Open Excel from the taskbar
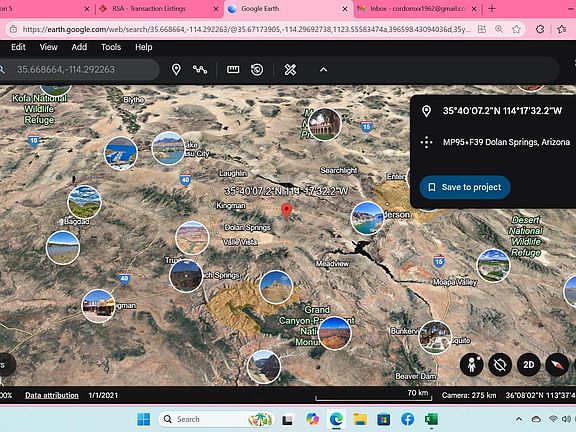This screenshot has height=432, width=576. 431,419
